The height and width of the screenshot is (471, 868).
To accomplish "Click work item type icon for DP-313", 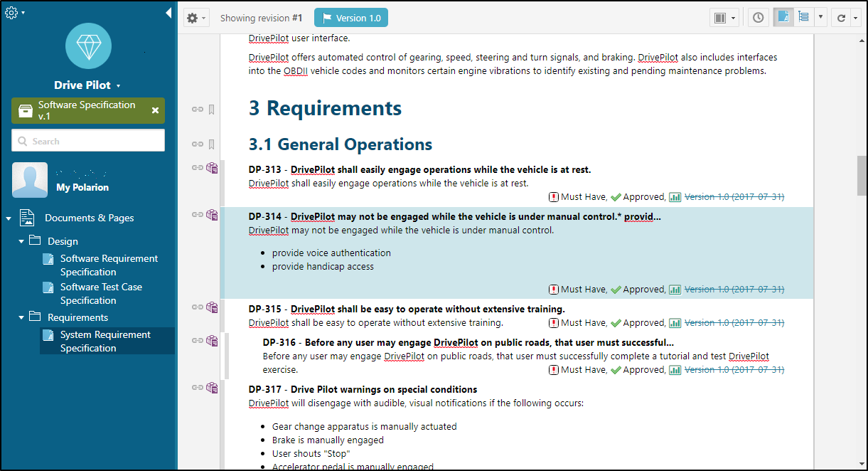I will point(212,169).
